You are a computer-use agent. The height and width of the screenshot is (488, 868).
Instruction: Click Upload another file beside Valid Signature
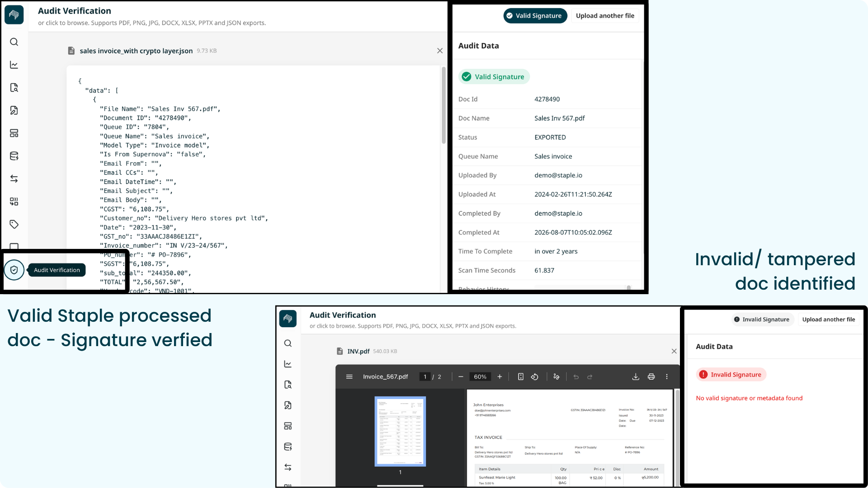pos(605,16)
